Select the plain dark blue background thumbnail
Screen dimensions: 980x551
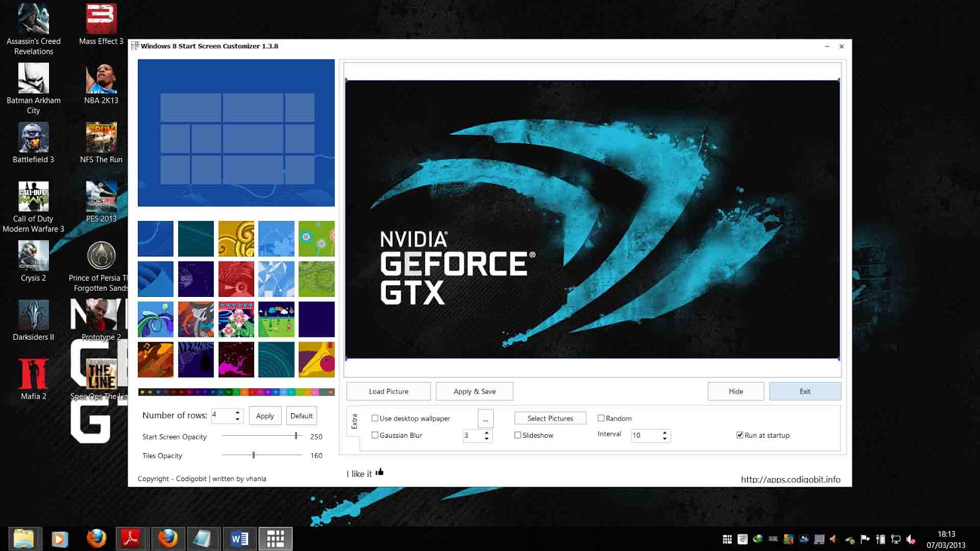click(x=317, y=319)
